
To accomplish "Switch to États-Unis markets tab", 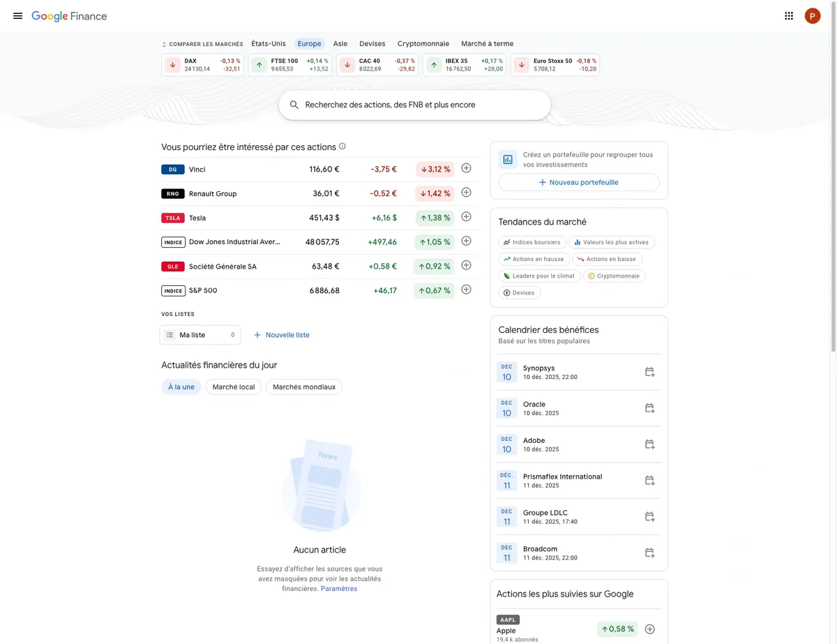I will 269,44.
